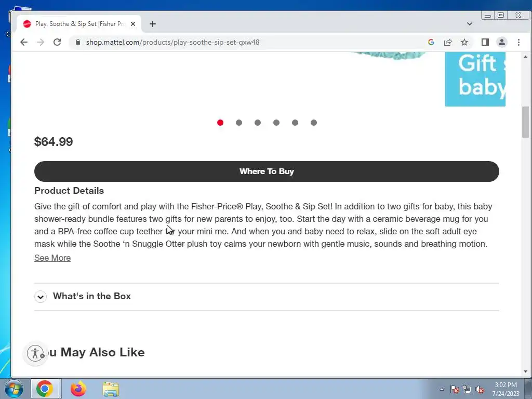Bookmark this page with the star
Screen dimensions: 532x399
click(x=464, y=42)
